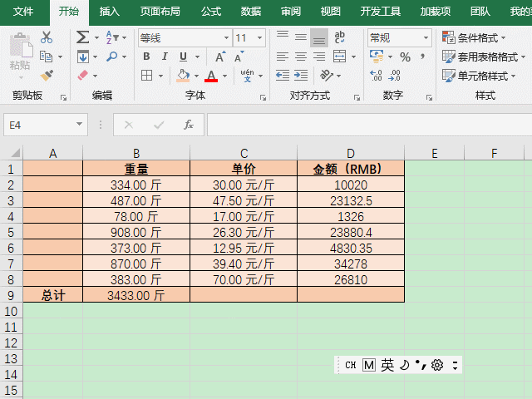Switch to the 公式 tab

[x=210, y=12]
